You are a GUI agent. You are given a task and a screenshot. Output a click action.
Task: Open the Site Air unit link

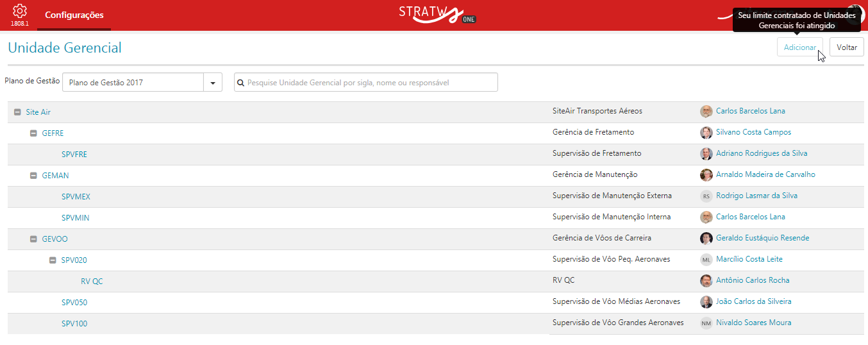[x=38, y=112]
